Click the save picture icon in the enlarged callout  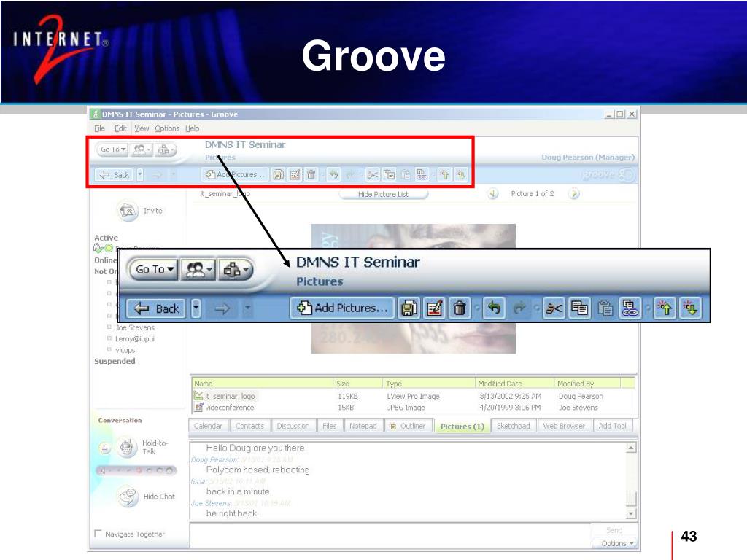point(409,308)
